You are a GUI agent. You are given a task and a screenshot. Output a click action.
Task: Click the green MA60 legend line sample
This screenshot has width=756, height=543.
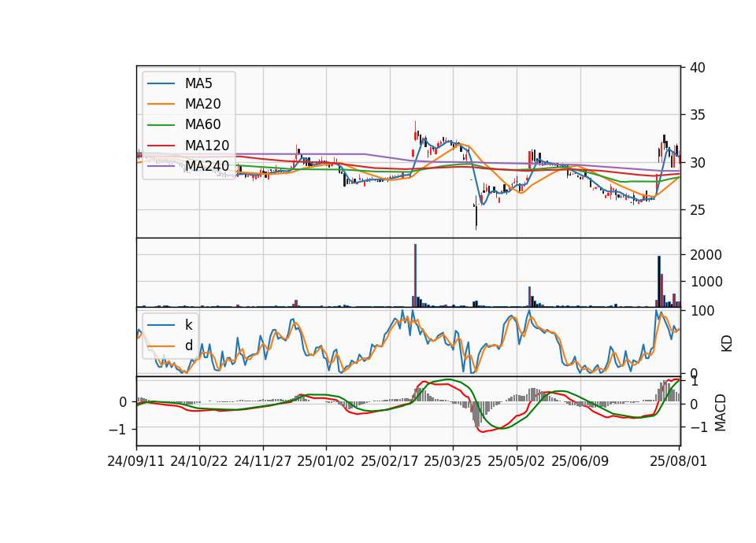(161, 125)
